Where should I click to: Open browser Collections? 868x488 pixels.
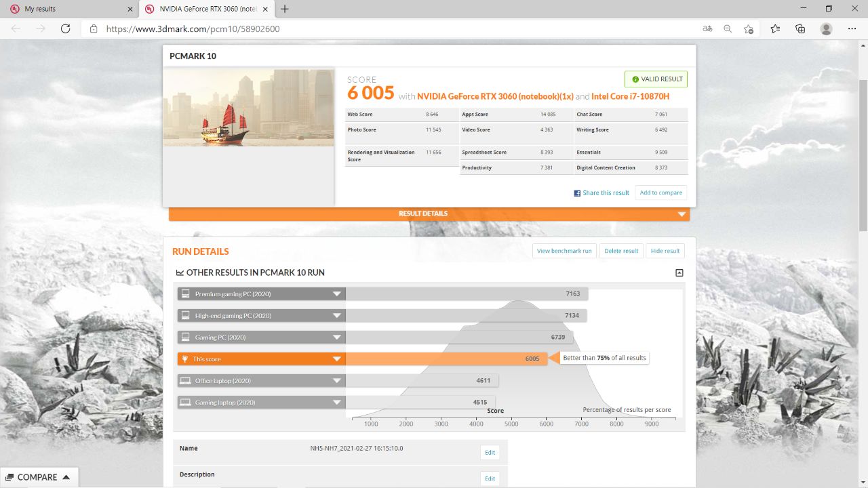pos(800,28)
